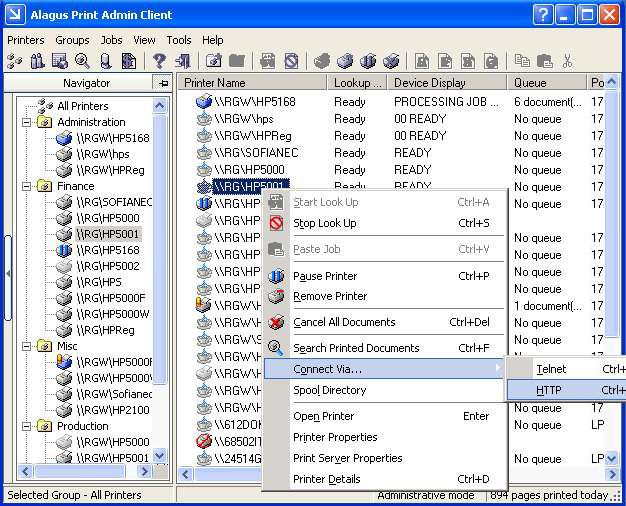Click the All Printers icon in Navigator
The height and width of the screenshot is (506, 626).
coord(45,106)
